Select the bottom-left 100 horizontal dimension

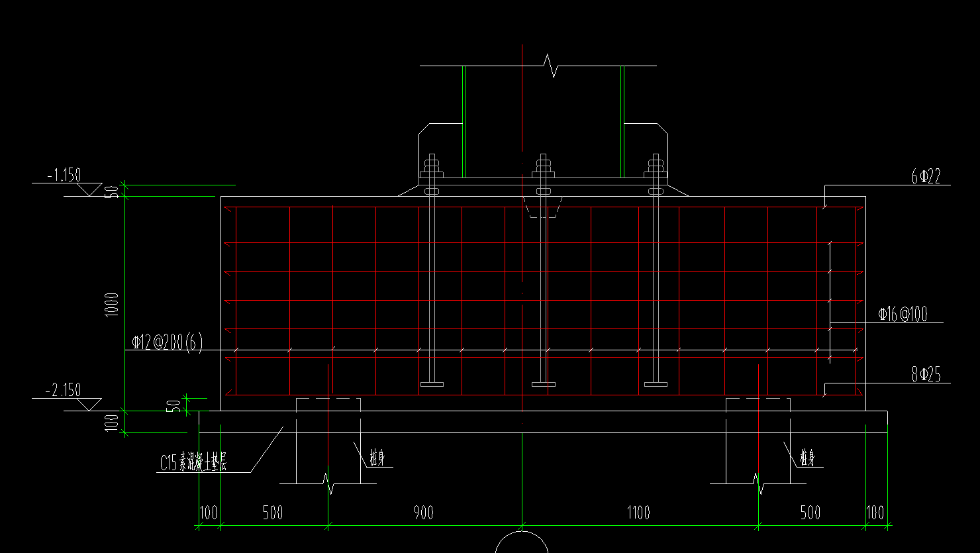point(209,513)
